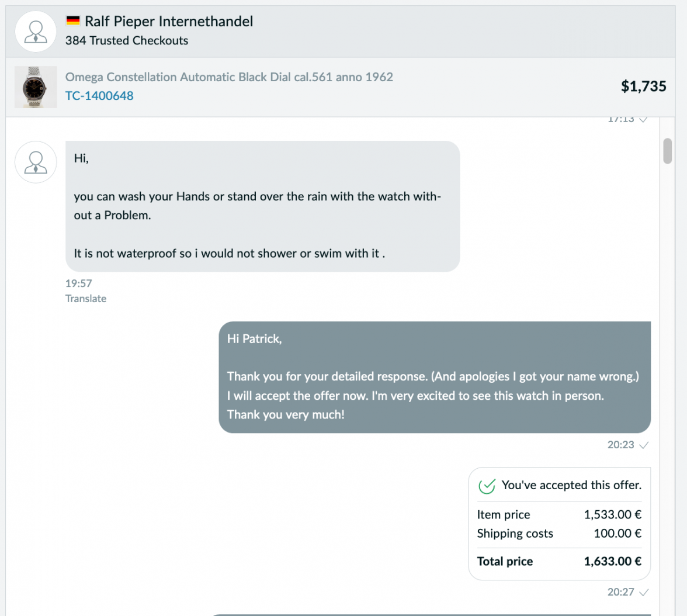Click the seller avatar icon in header
This screenshot has height=616, width=687.
[36, 32]
